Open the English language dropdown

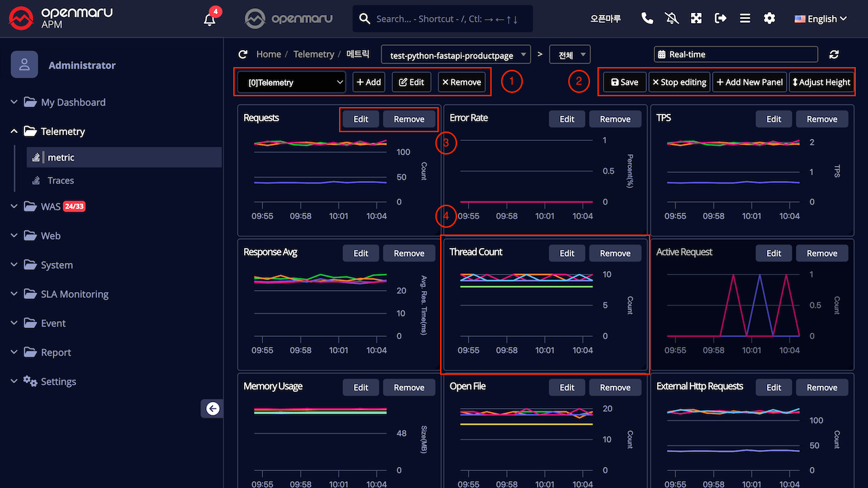821,19
